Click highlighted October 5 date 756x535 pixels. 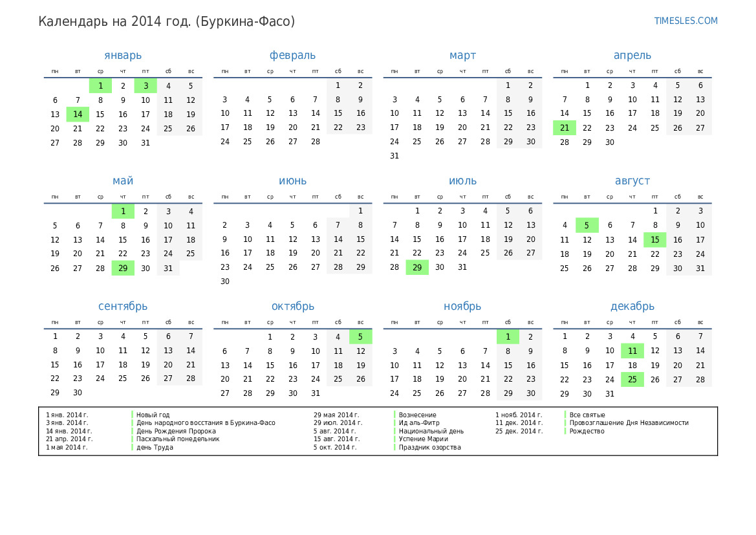coord(360,336)
